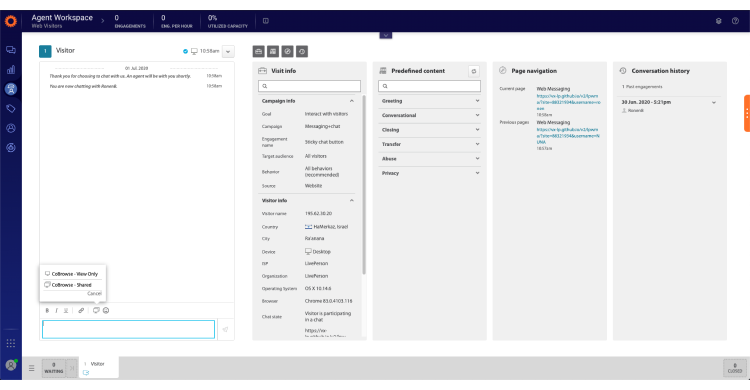Choose CoBrowse - View Only option
750x390 pixels.
(71, 274)
